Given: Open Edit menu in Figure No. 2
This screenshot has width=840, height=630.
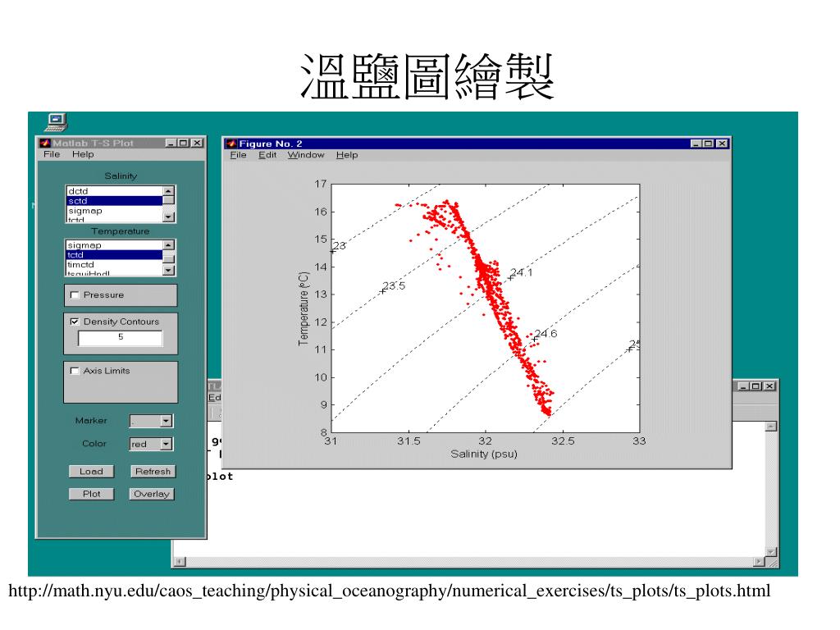Looking at the screenshot, I should coord(267,155).
